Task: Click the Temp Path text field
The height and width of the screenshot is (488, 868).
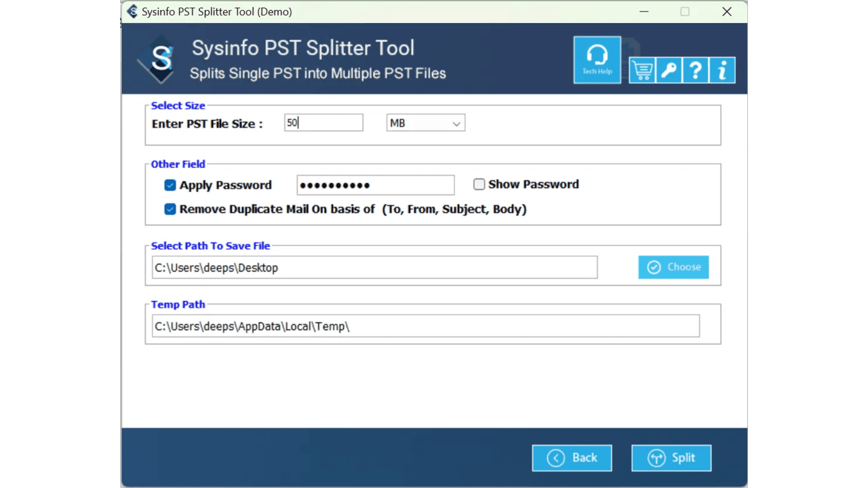Action: (x=426, y=326)
